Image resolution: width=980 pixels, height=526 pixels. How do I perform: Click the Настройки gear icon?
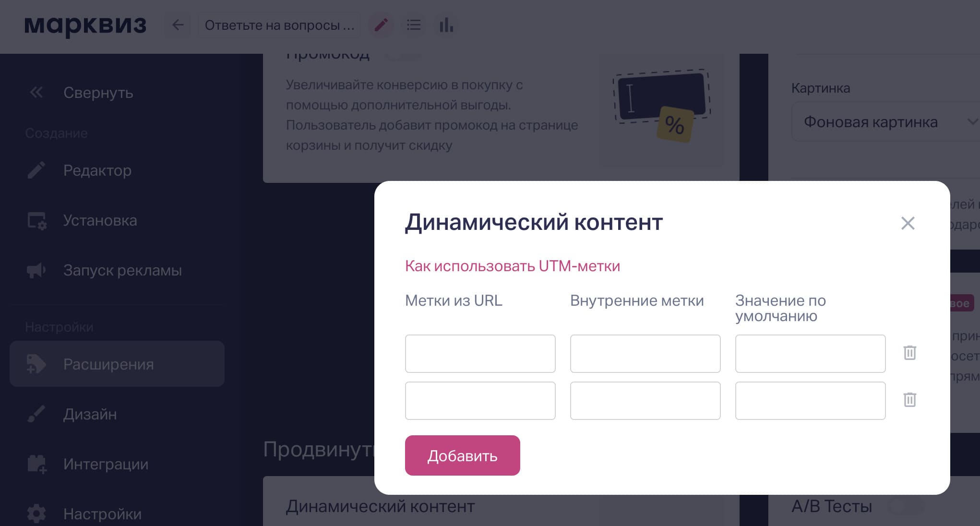[x=36, y=513]
